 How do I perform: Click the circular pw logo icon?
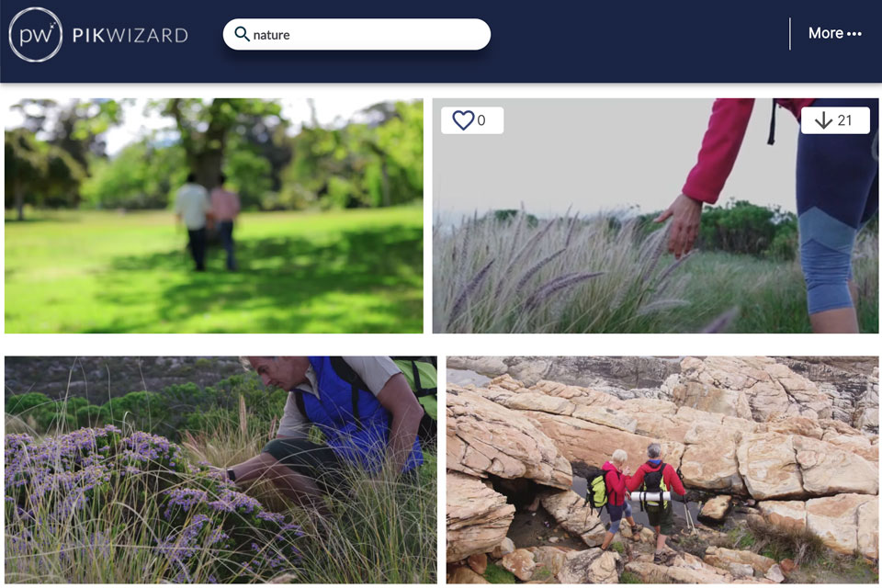36,34
